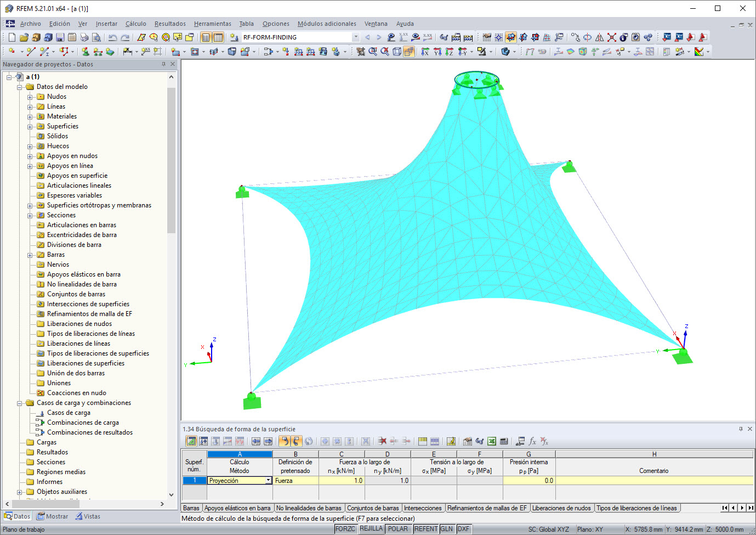Click calculator icon in table toolbar
Image resolution: width=756 pixels, height=535 pixels.
(x=504, y=441)
